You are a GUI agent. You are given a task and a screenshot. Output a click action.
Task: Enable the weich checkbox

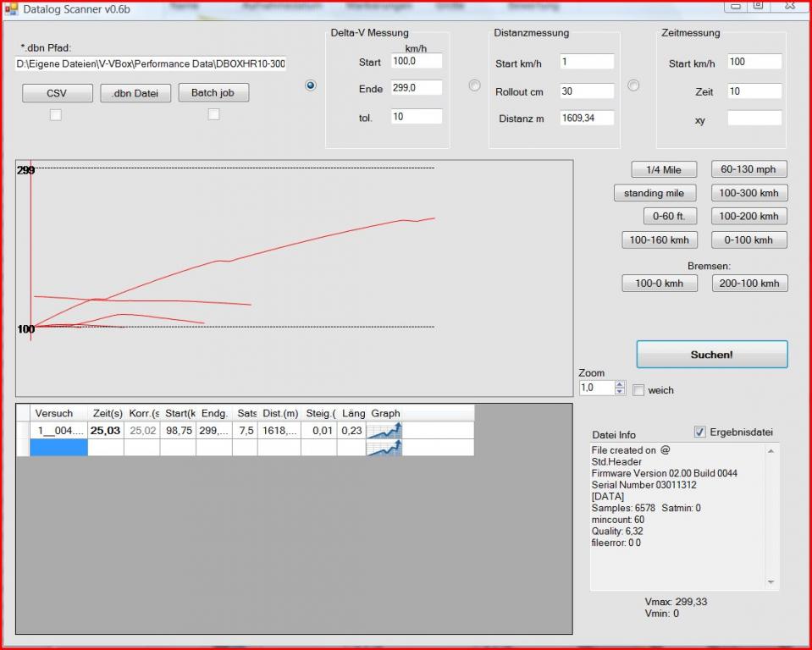tap(639, 390)
